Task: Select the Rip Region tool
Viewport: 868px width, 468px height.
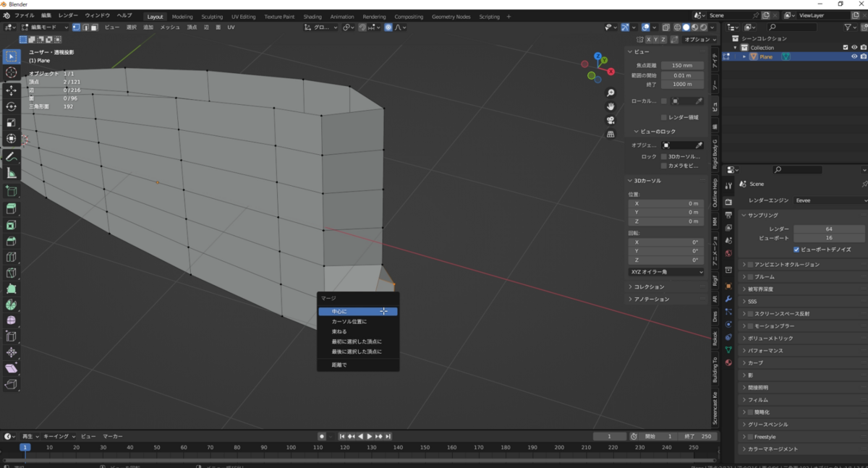Action: [x=12, y=384]
